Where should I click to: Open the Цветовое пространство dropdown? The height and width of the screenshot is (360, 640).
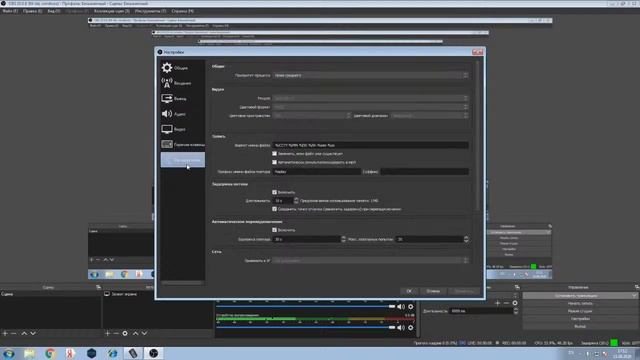click(312, 116)
